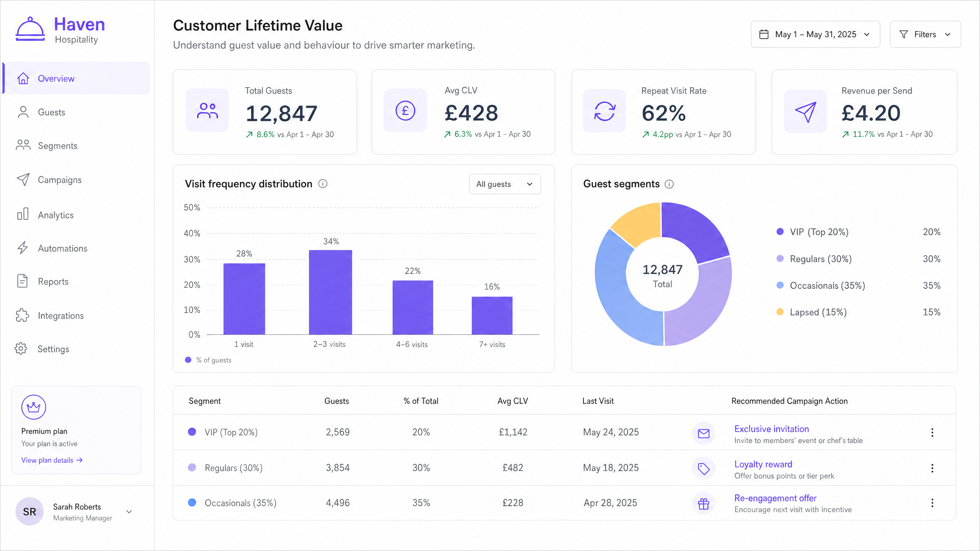Click info icon beside Visit frequency distribution
Screen dimensions: 980x551
323,184
